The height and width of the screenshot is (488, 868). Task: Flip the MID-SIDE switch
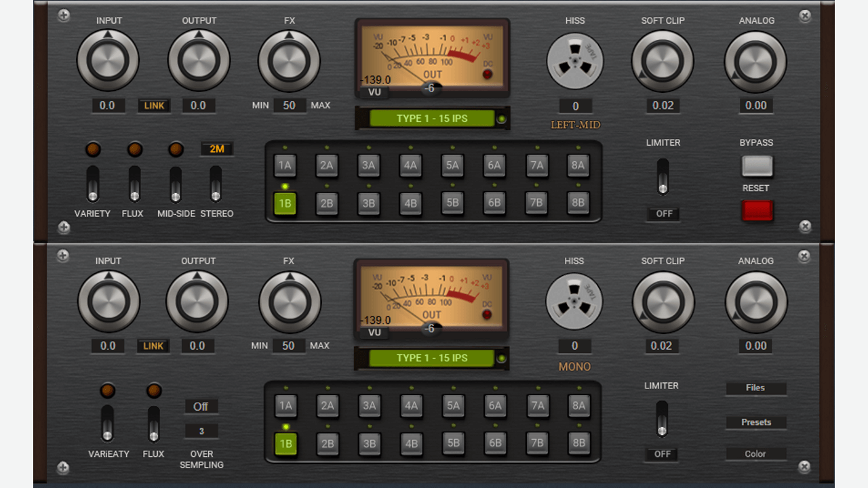click(x=176, y=184)
